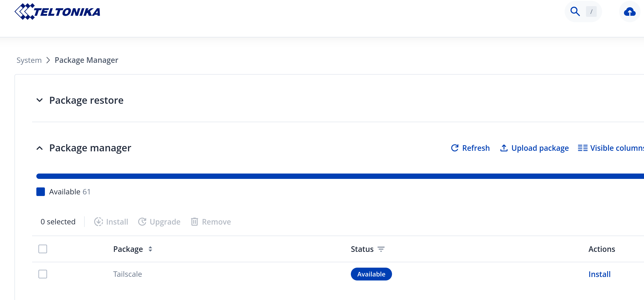
Task: Check the Tailscale package checkbox
Action: [x=43, y=274]
